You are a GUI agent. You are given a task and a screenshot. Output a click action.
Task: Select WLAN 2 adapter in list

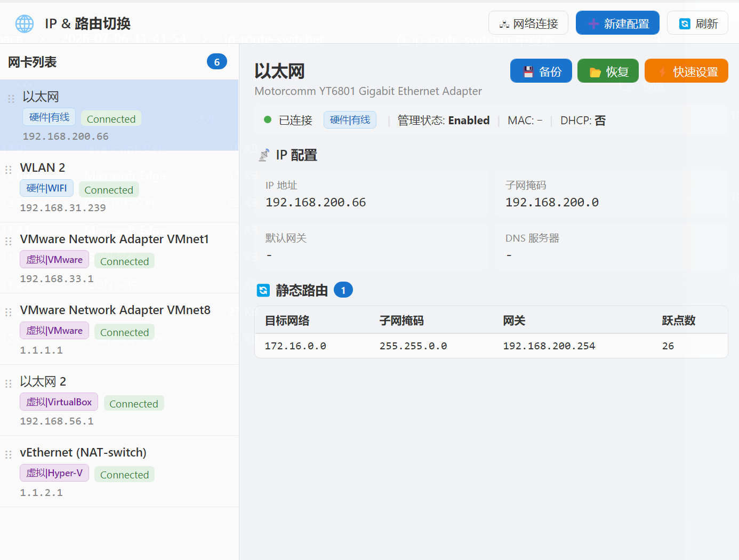119,187
